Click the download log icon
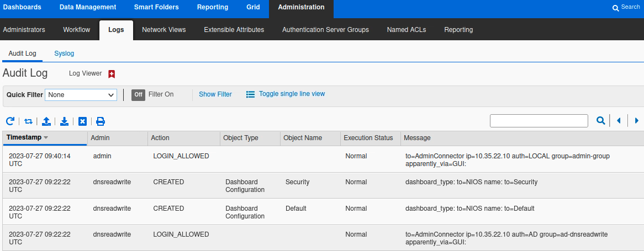The width and height of the screenshot is (644, 251). coord(65,121)
